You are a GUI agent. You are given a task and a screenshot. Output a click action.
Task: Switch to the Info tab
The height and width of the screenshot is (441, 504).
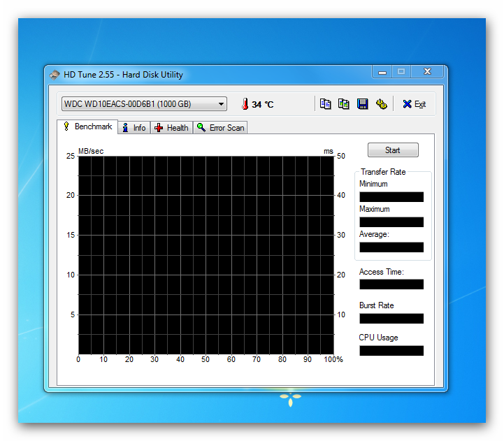click(134, 128)
